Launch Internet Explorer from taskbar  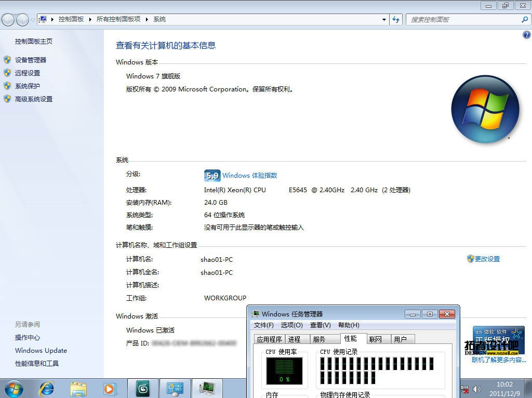[47, 389]
